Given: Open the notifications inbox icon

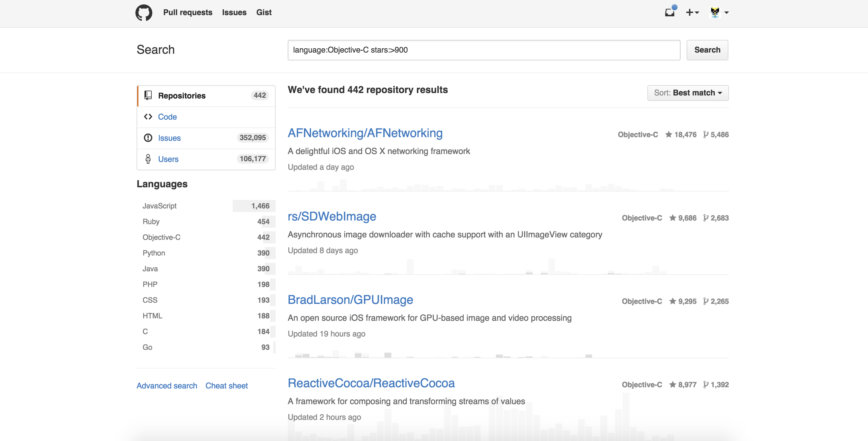Looking at the screenshot, I should pyautogui.click(x=670, y=12).
